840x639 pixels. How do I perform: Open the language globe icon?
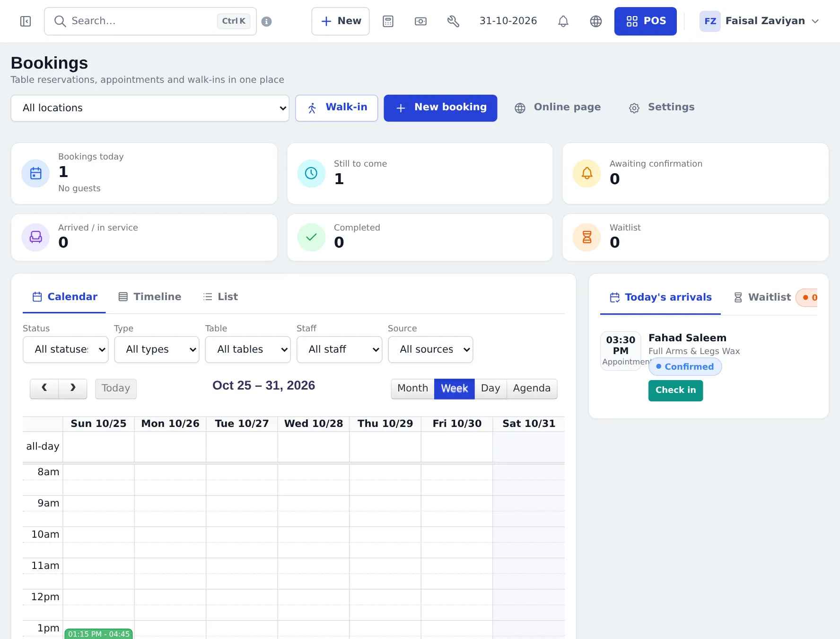[x=596, y=21]
